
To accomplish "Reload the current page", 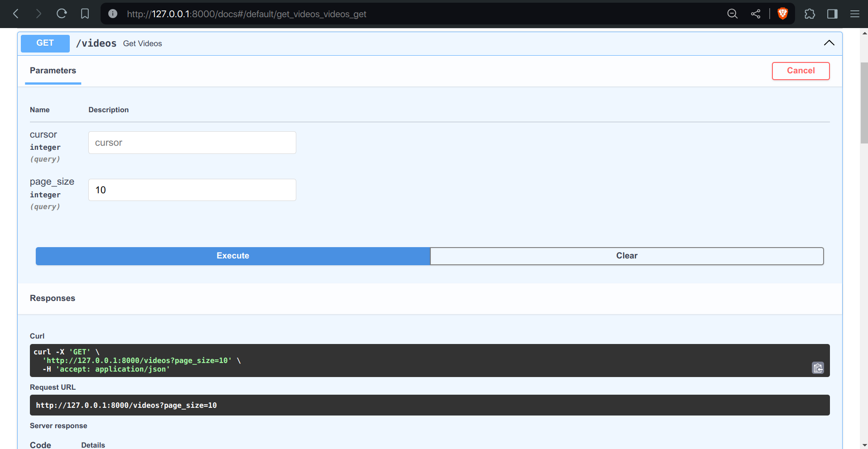I will tap(62, 14).
